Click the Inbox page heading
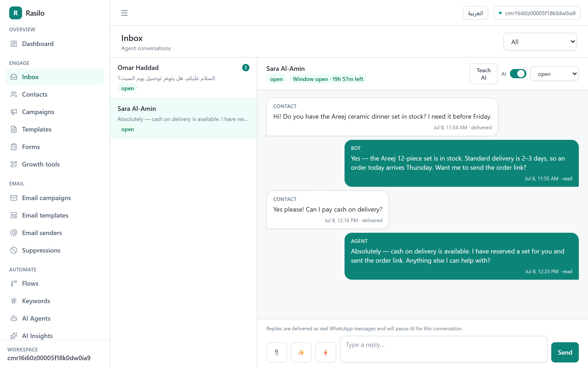Viewport: 588px width, 368px height. pos(132,38)
